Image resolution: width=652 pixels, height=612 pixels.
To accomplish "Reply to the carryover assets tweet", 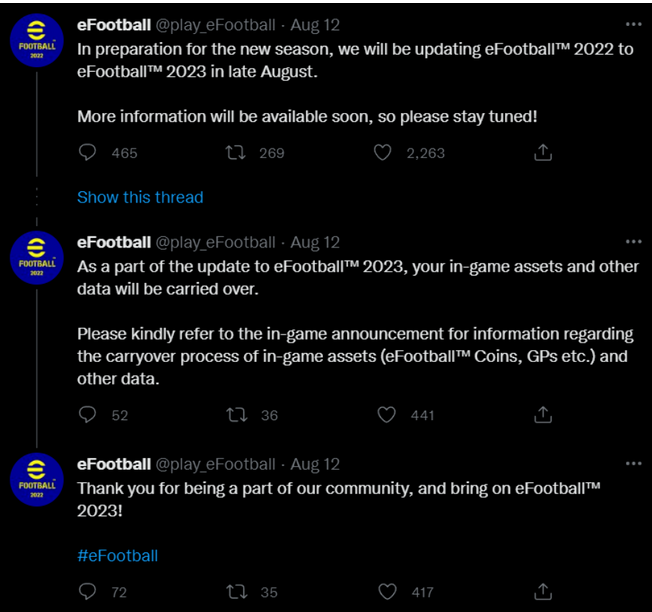I will click(x=87, y=415).
